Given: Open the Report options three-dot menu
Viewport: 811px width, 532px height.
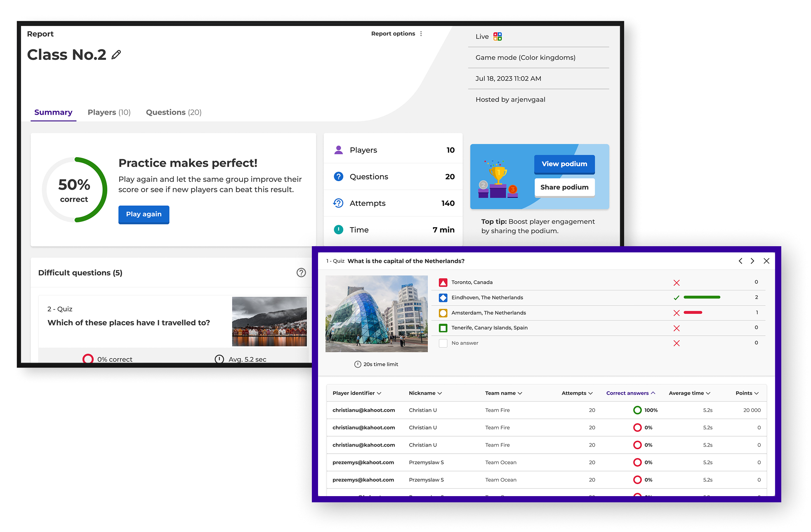Looking at the screenshot, I should tap(421, 34).
